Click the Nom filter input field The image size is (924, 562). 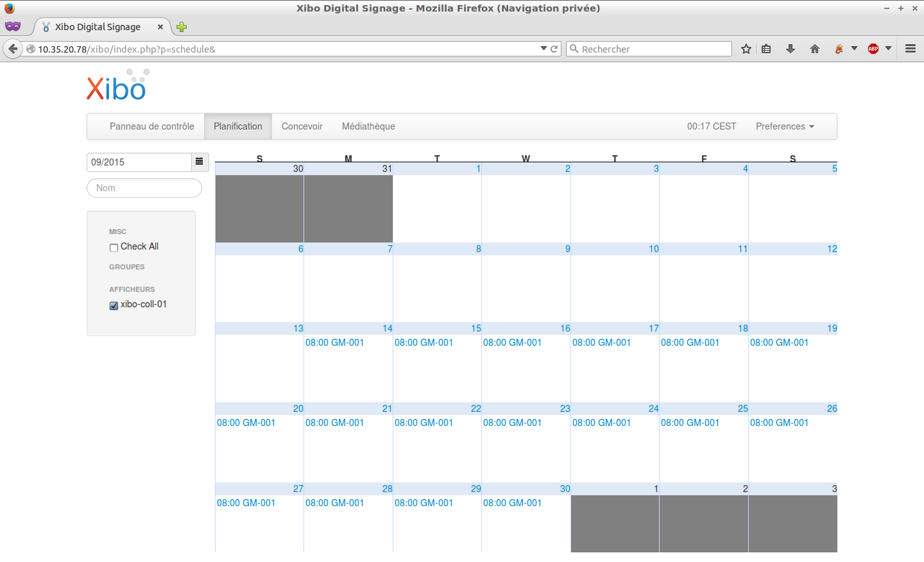coord(144,188)
